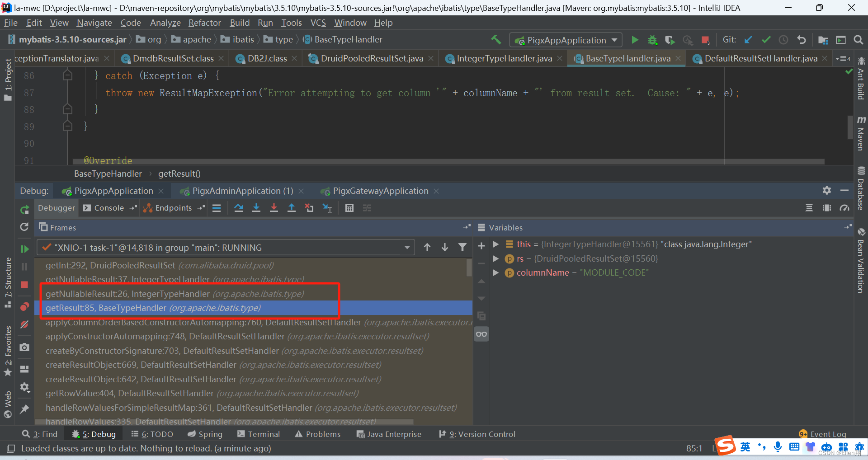Toggle Mute Breakpoints icon
The image size is (868, 460).
click(x=24, y=324)
